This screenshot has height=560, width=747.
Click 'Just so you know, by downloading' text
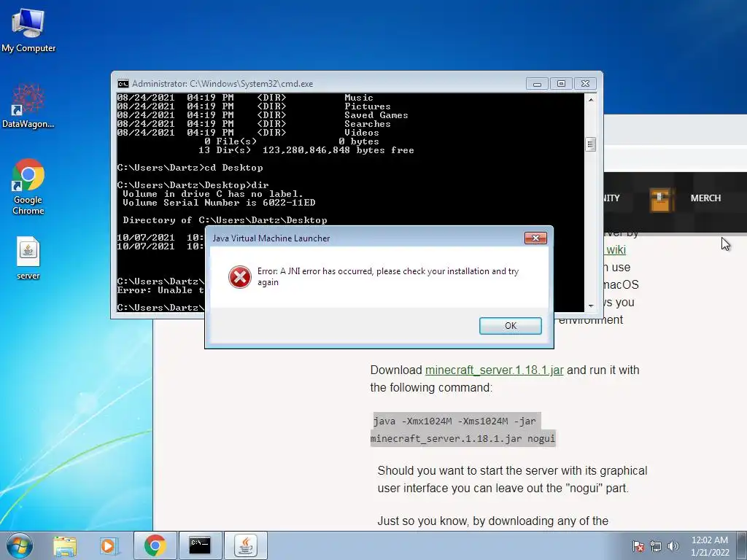(492, 521)
